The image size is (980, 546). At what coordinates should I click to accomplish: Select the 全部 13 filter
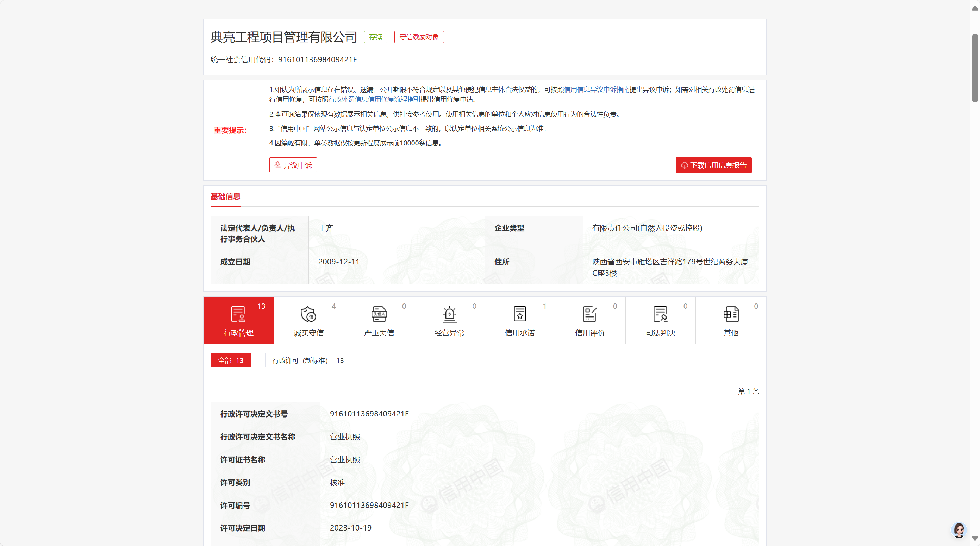click(x=231, y=360)
